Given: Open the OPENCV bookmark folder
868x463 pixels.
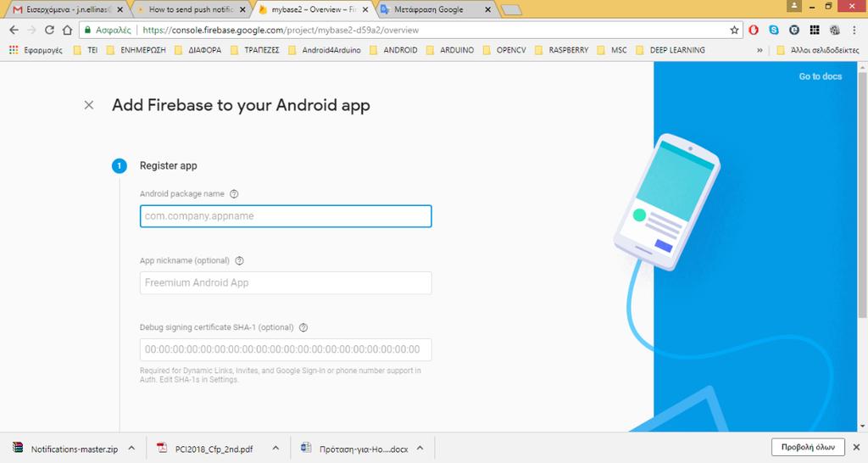Looking at the screenshot, I should pyautogui.click(x=504, y=50).
